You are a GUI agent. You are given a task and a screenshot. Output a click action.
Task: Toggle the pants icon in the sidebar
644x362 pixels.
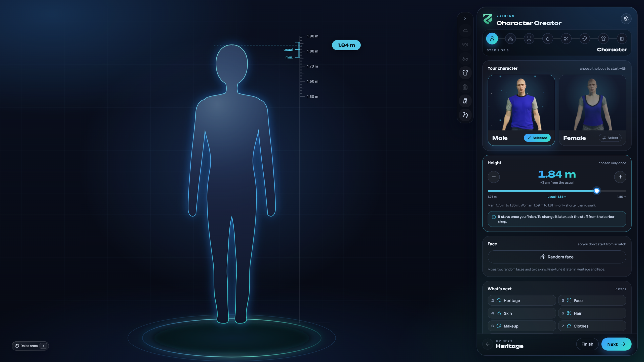465,101
